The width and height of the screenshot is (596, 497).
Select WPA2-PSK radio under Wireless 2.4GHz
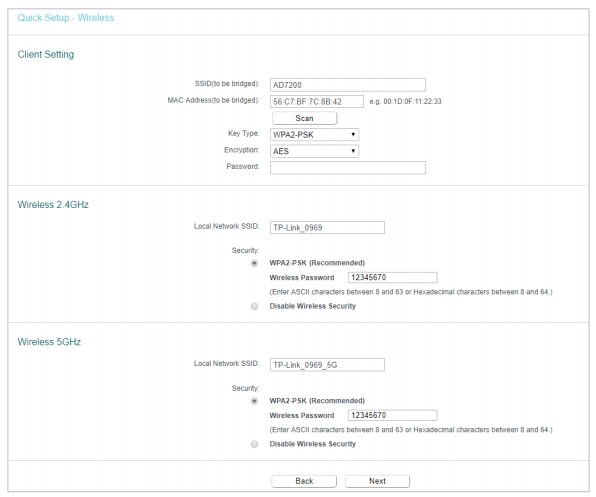pyautogui.click(x=254, y=263)
